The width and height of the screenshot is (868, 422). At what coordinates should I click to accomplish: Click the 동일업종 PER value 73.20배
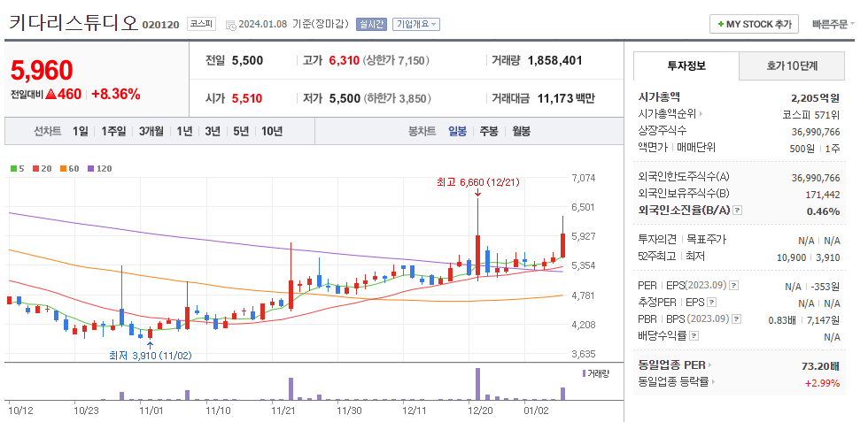click(x=820, y=365)
